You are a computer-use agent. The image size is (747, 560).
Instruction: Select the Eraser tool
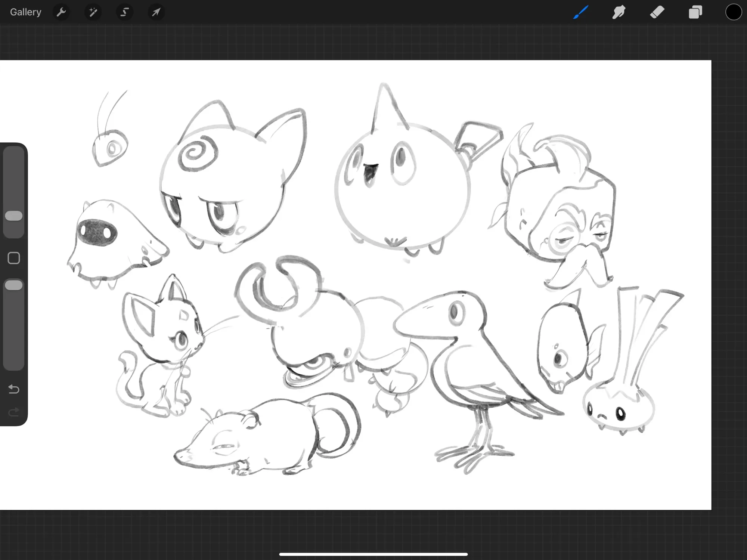(657, 12)
